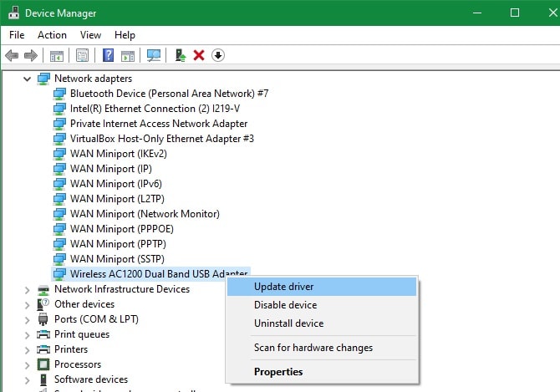The height and width of the screenshot is (392, 560).
Task: Choose Uninstall device from context menu
Action: (322, 323)
